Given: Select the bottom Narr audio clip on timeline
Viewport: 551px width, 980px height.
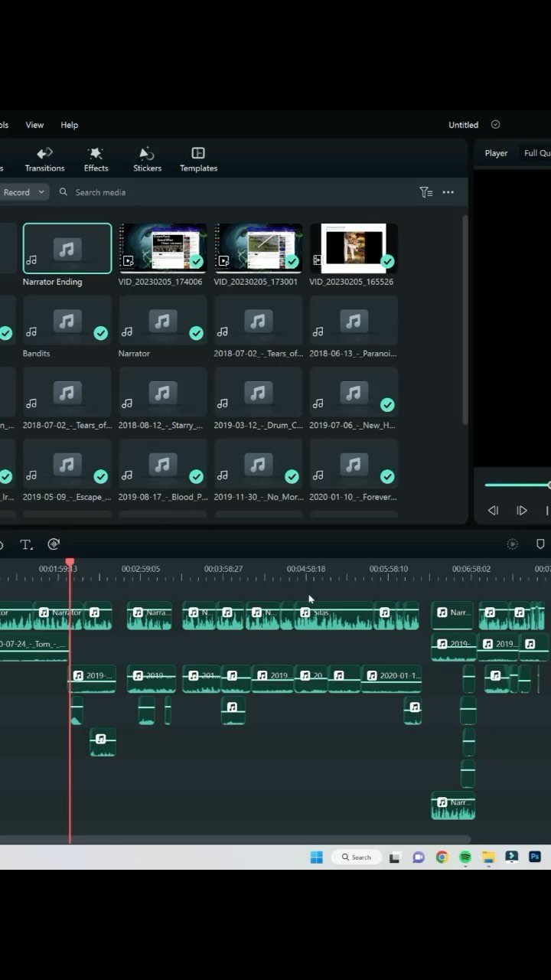Looking at the screenshot, I should pyautogui.click(x=453, y=805).
